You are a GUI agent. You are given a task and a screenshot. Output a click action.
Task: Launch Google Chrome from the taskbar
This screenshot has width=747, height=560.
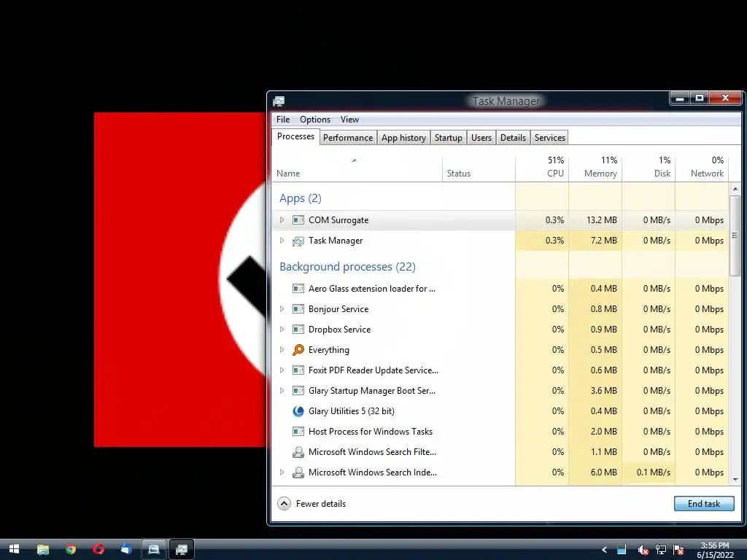click(71, 549)
